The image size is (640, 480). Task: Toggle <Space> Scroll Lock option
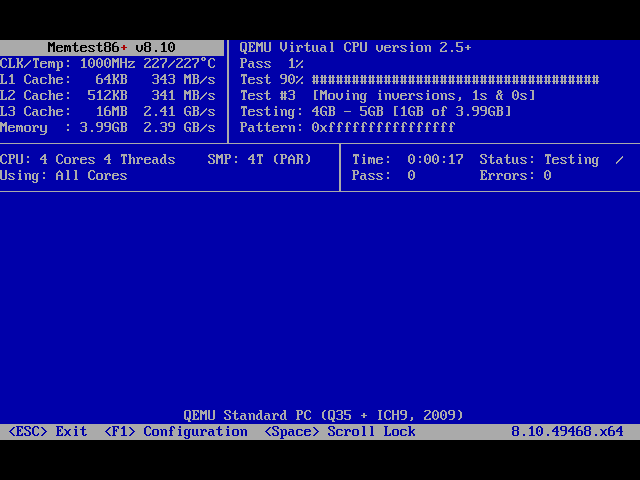pos(340,431)
